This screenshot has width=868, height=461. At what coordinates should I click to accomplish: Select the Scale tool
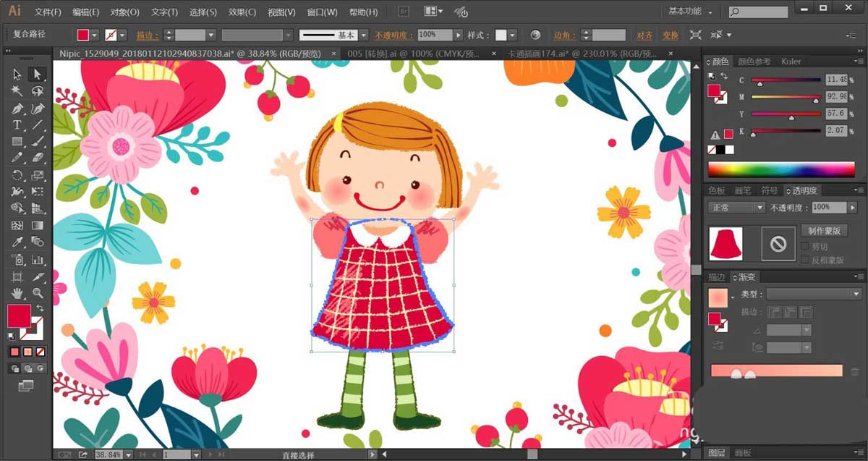37,175
